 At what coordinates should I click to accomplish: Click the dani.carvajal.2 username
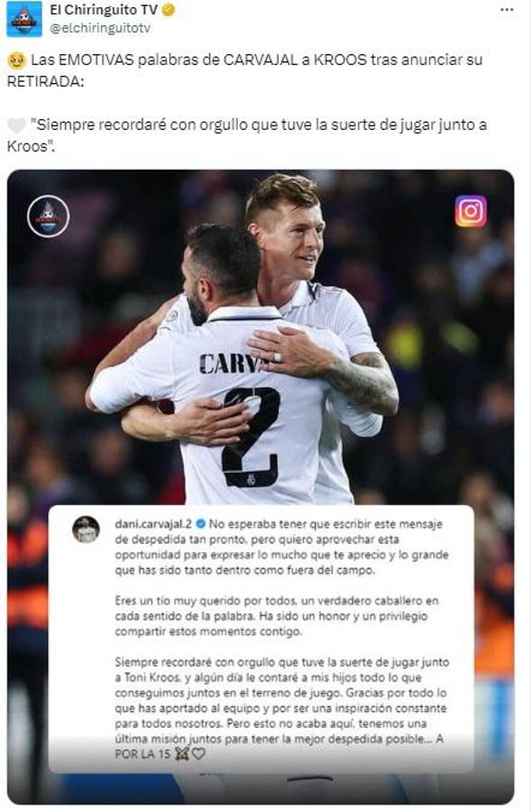[x=153, y=524]
